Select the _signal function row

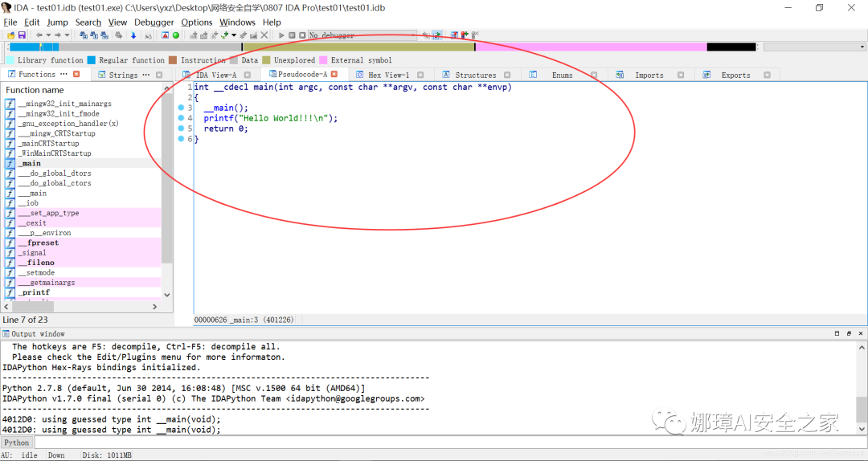coord(83,252)
